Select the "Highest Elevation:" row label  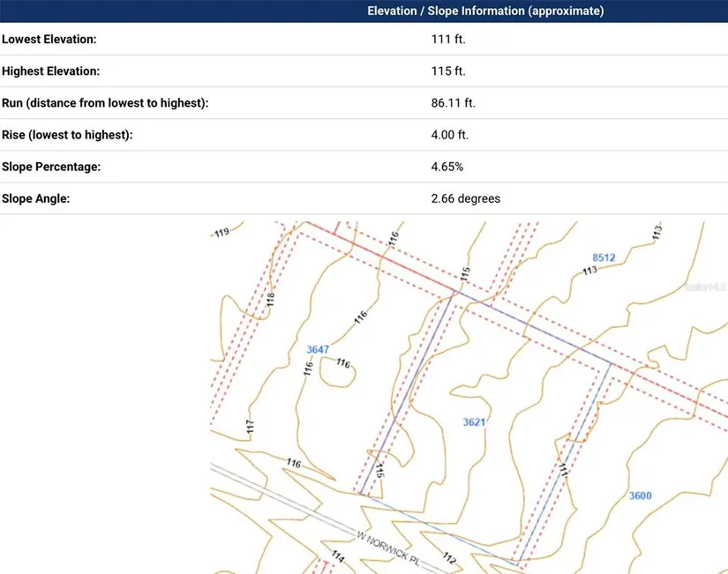click(51, 71)
